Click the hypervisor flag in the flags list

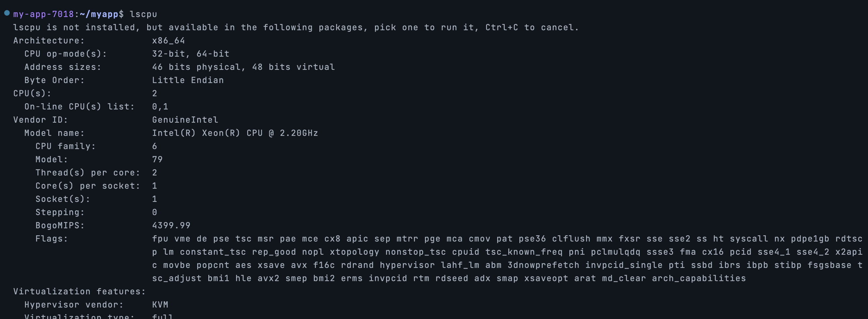click(407, 265)
